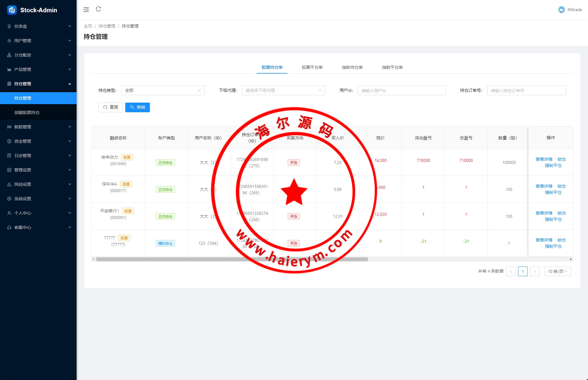
Task: Open the 下级代理 selection dropdown
Action: 283,90
